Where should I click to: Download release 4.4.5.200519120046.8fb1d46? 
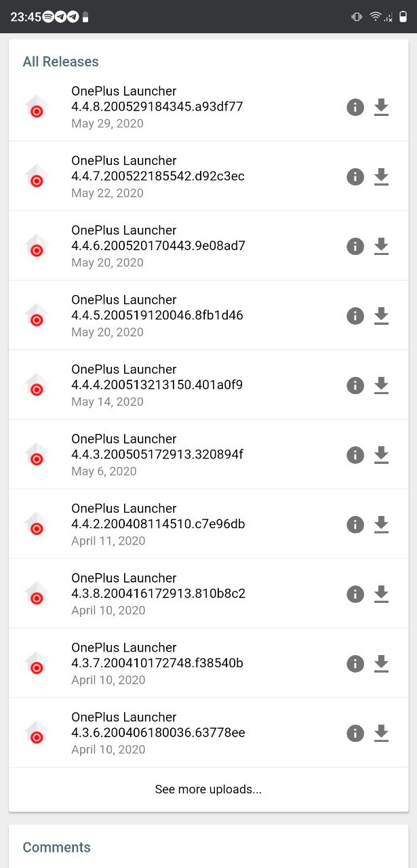point(382,316)
